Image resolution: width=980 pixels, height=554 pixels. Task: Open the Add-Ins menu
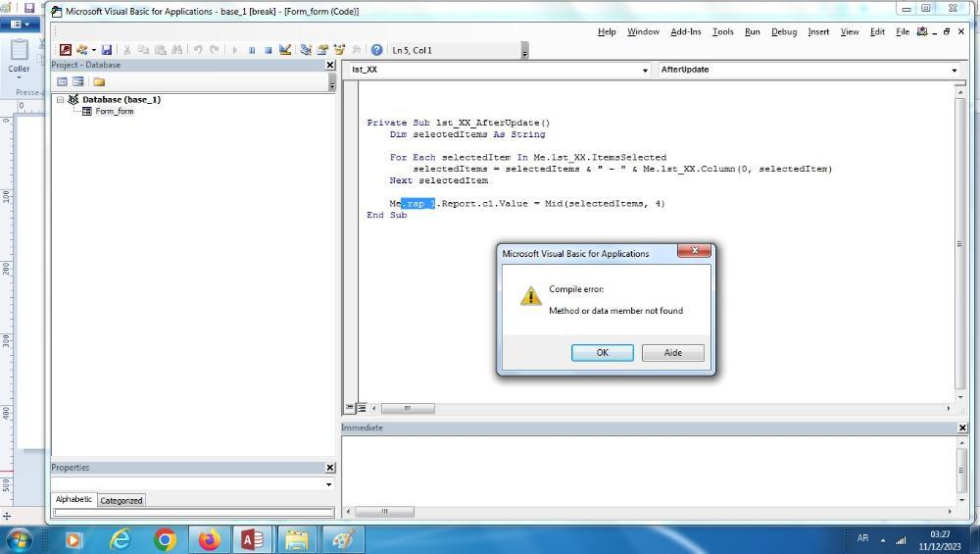click(686, 32)
